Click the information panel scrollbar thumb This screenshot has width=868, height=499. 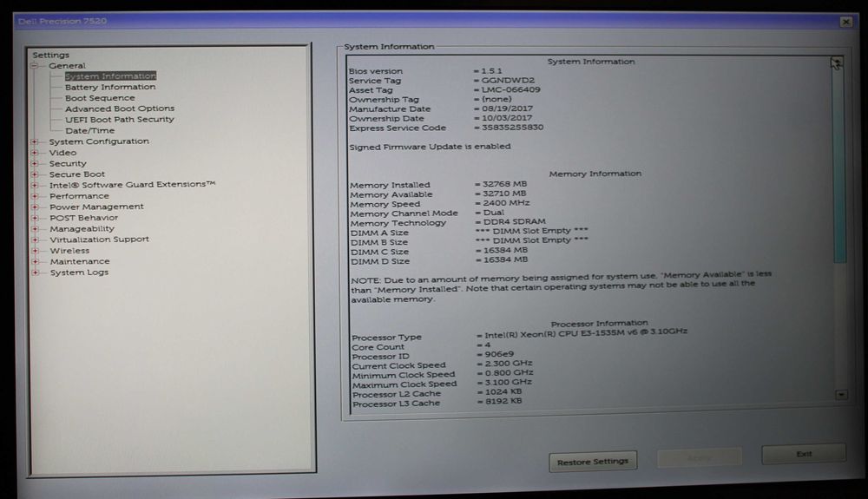(839, 166)
